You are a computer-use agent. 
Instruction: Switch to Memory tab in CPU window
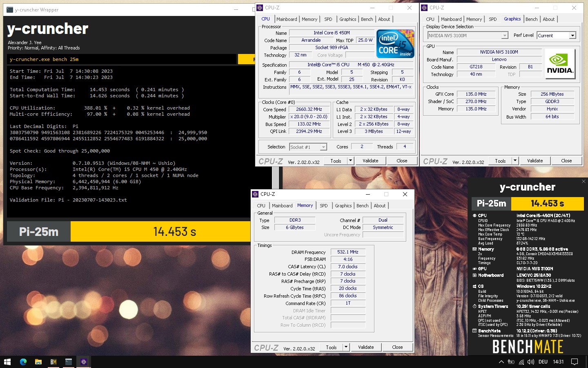310,19
